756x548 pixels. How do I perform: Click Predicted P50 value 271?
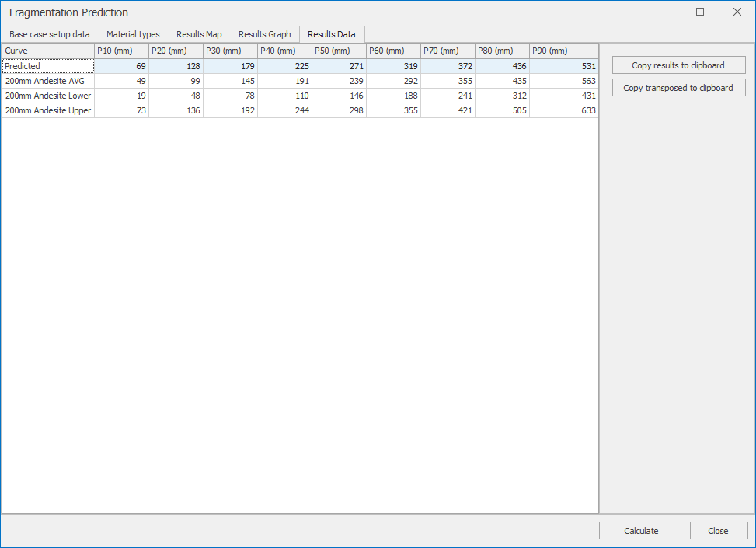tap(340, 66)
